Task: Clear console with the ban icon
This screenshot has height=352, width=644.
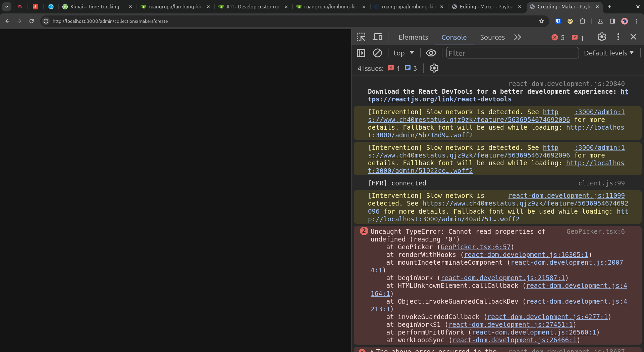Action: [x=377, y=53]
